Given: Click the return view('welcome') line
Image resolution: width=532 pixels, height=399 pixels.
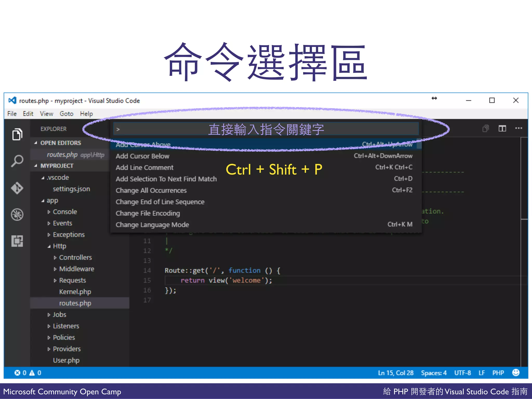Looking at the screenshot, I should pos(226,280).
